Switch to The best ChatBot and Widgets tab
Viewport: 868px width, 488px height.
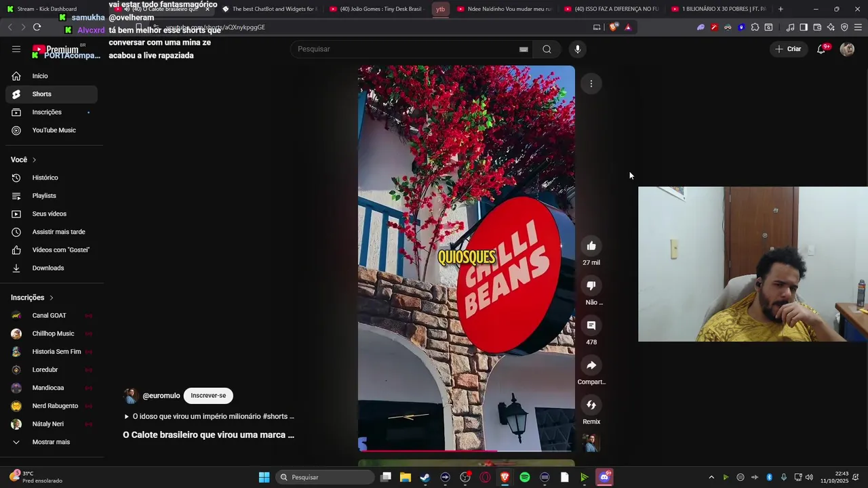tap(269, 9)
